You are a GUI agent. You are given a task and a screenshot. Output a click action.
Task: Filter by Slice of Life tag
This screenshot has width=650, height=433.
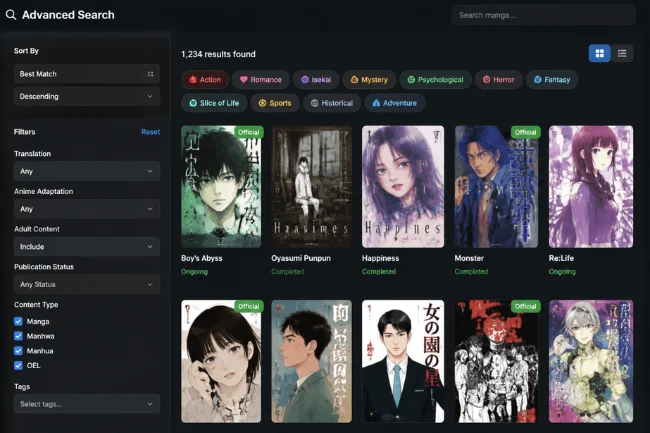214,103
